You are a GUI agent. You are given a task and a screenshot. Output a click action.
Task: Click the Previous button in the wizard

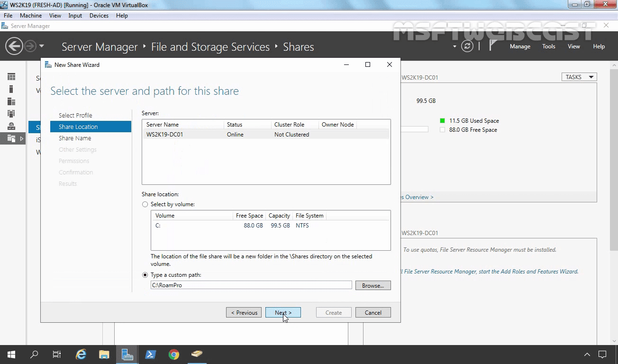coord(244,312)
